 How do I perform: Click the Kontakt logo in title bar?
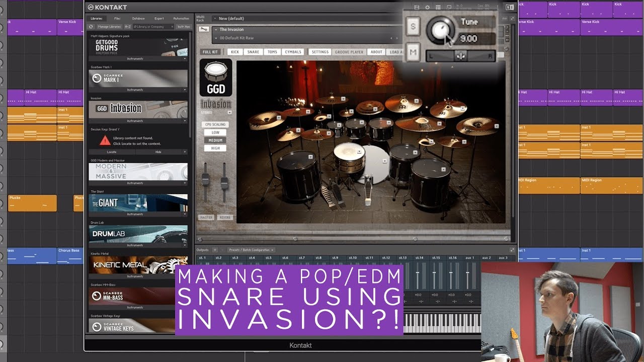tap(107, 7)
